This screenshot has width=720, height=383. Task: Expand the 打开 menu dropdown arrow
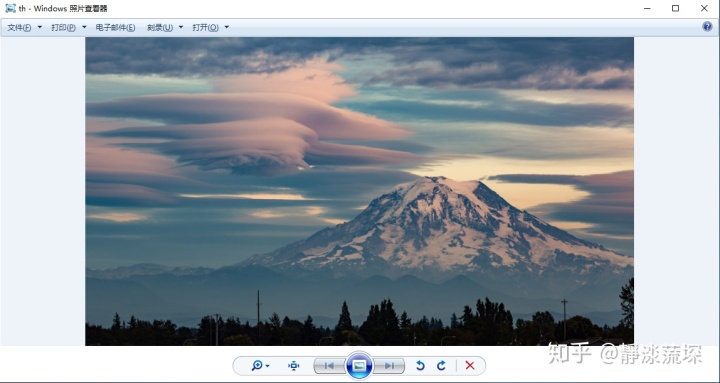(227, 28)
